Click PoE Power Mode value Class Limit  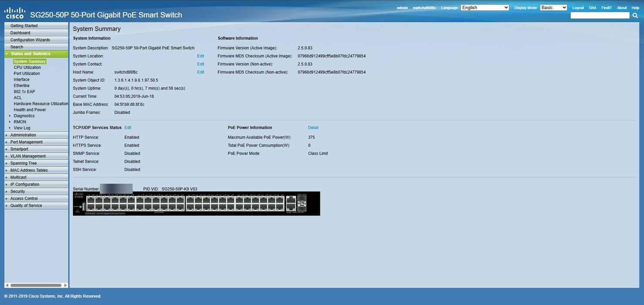coord(318,153)
